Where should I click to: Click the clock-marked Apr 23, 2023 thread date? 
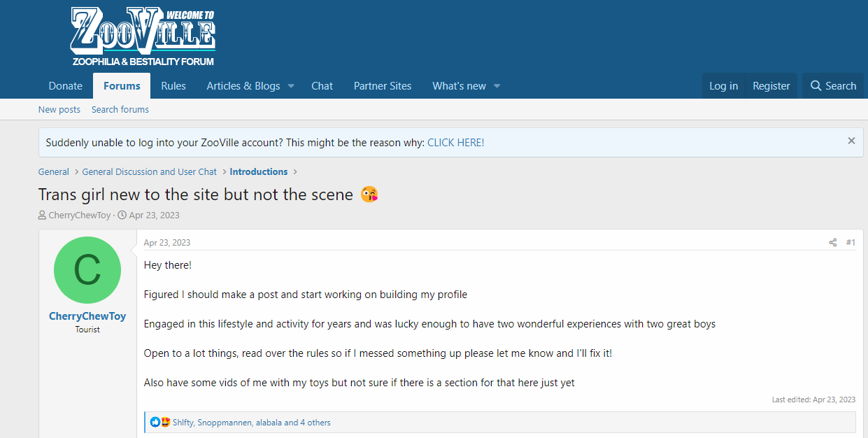(154, 216)
